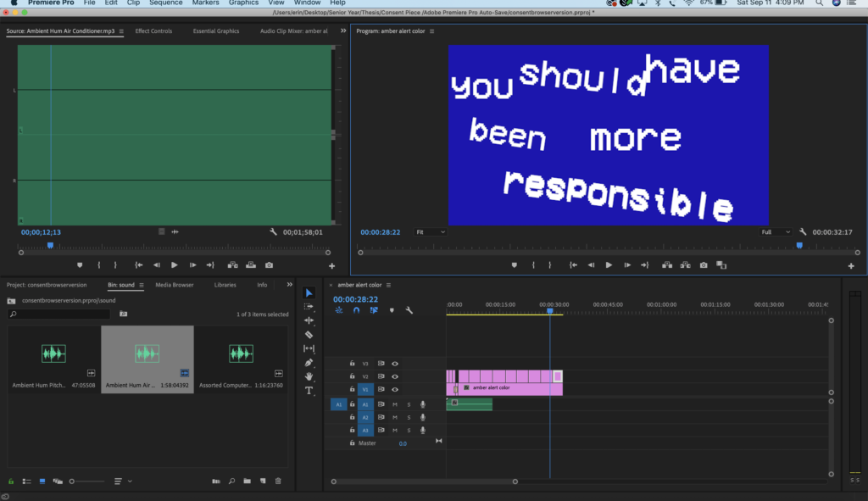Play the Source monitor clip
This screenshot has height=501, width=868.
coord(175,265)
